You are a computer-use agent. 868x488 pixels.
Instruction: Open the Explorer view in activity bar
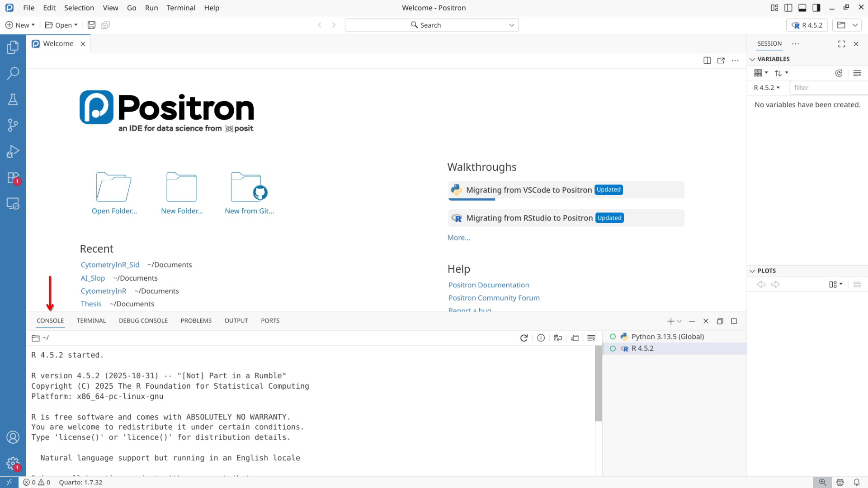13,47
